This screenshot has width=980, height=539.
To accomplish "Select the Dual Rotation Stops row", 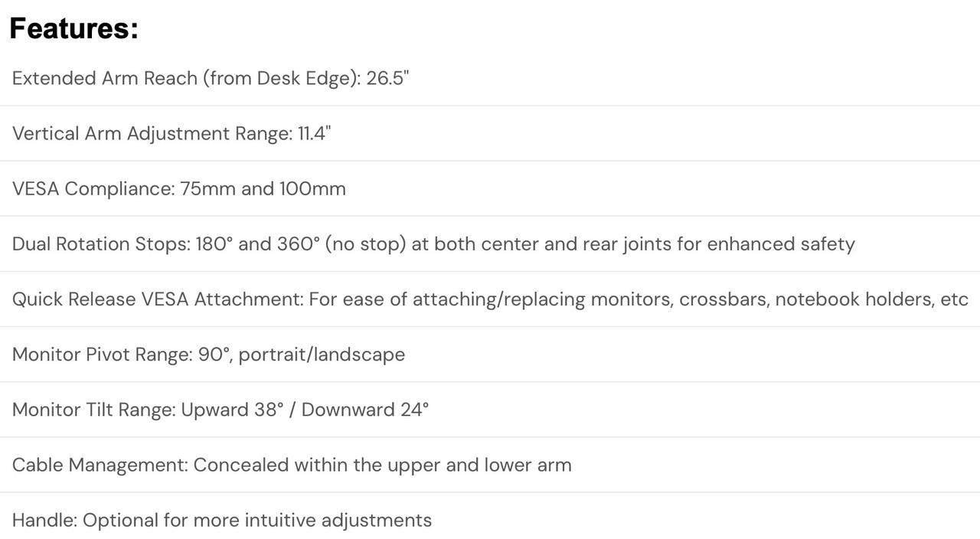I will point(490,243).
